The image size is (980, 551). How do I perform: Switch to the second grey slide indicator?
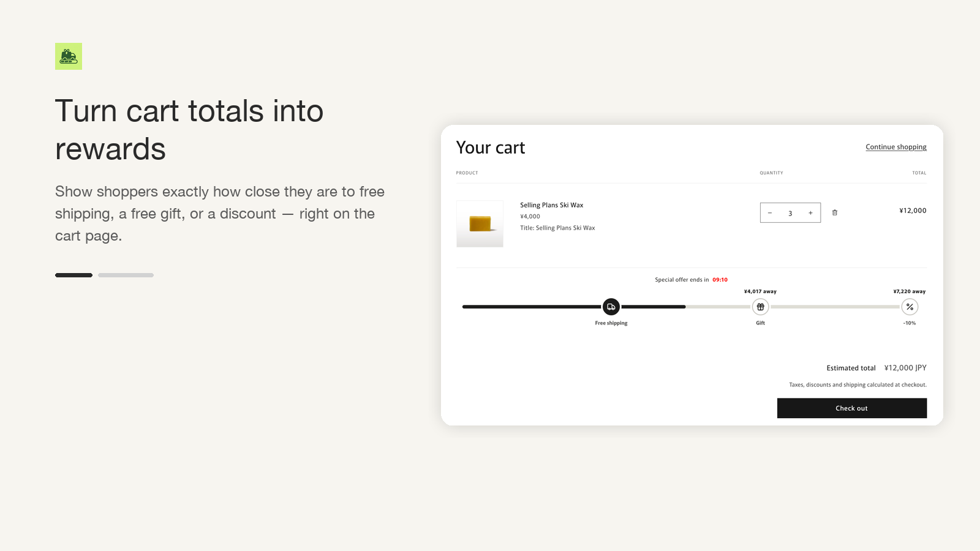(126, 275)
